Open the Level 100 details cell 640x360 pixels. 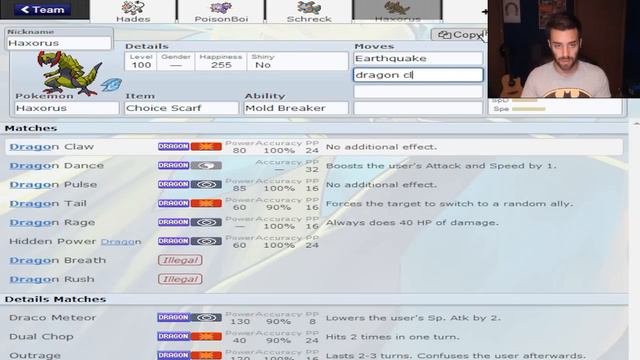141,61
